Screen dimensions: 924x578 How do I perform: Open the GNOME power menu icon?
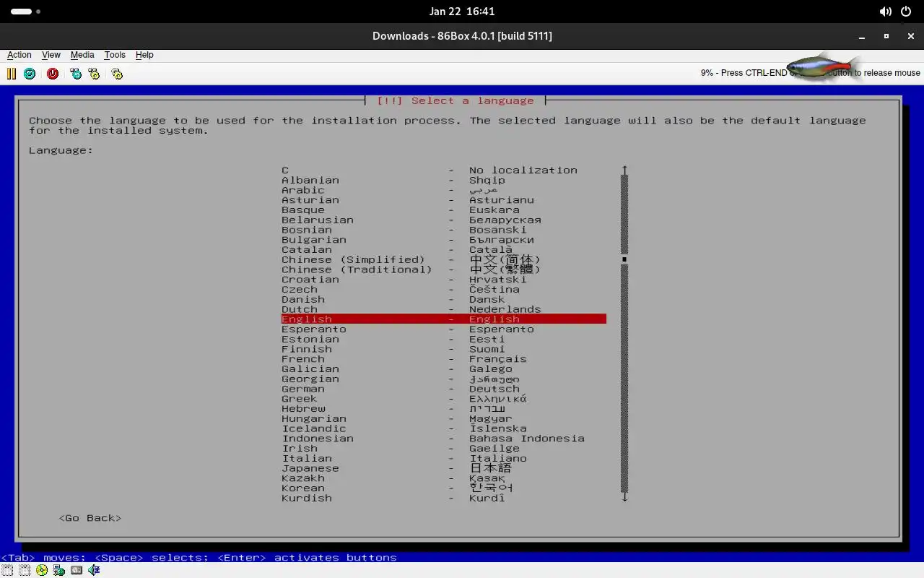(x=906, y=12)
